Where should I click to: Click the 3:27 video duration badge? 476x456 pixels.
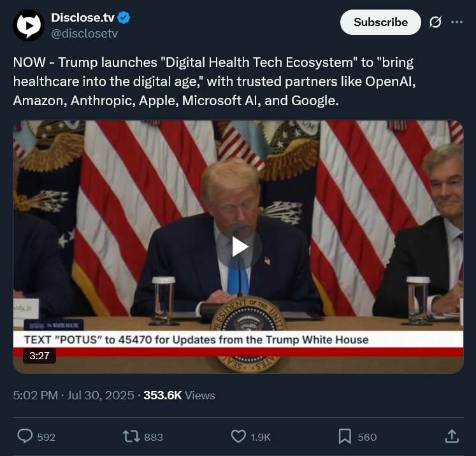tap(40, 355)
